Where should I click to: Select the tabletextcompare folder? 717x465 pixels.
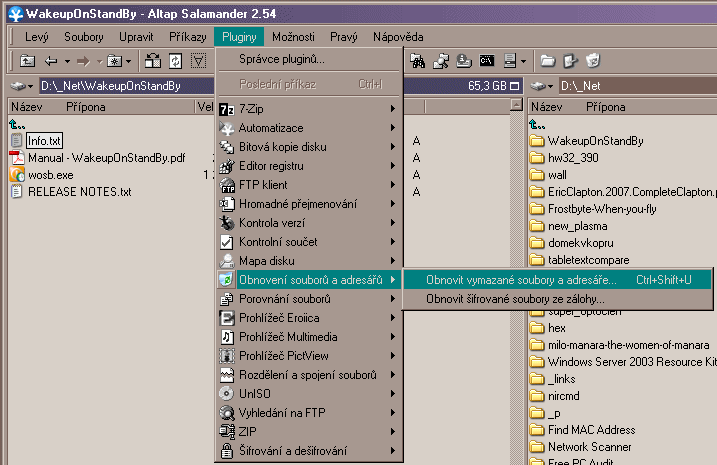[x=589, y=260]
